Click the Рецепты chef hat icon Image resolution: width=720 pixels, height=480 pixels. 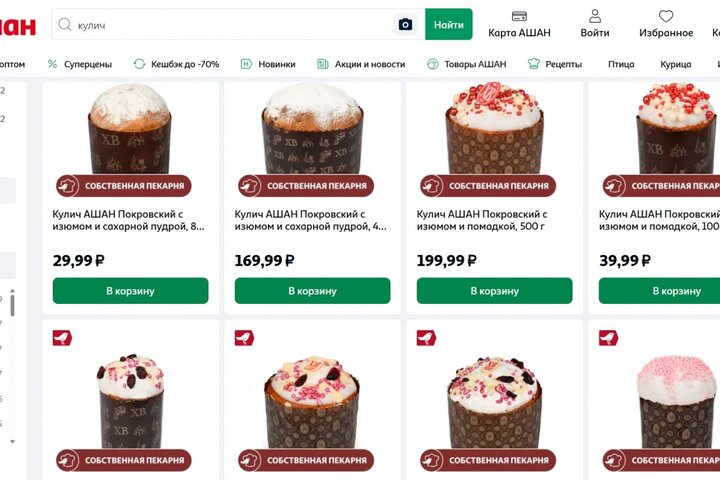coord(534,64)
